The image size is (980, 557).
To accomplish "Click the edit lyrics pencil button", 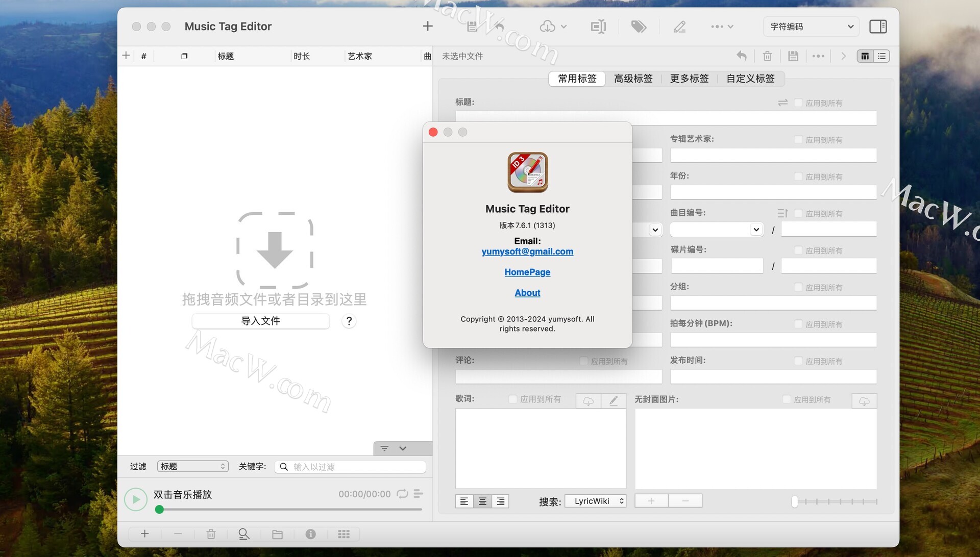I will [x=614, y=401].
